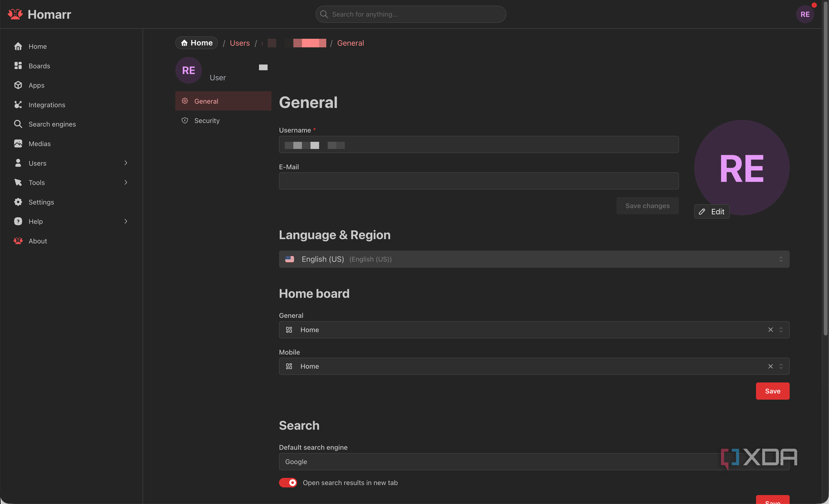Click the Homarr logo icon
This screenshot has height=504, width=829.
(16, 14)
